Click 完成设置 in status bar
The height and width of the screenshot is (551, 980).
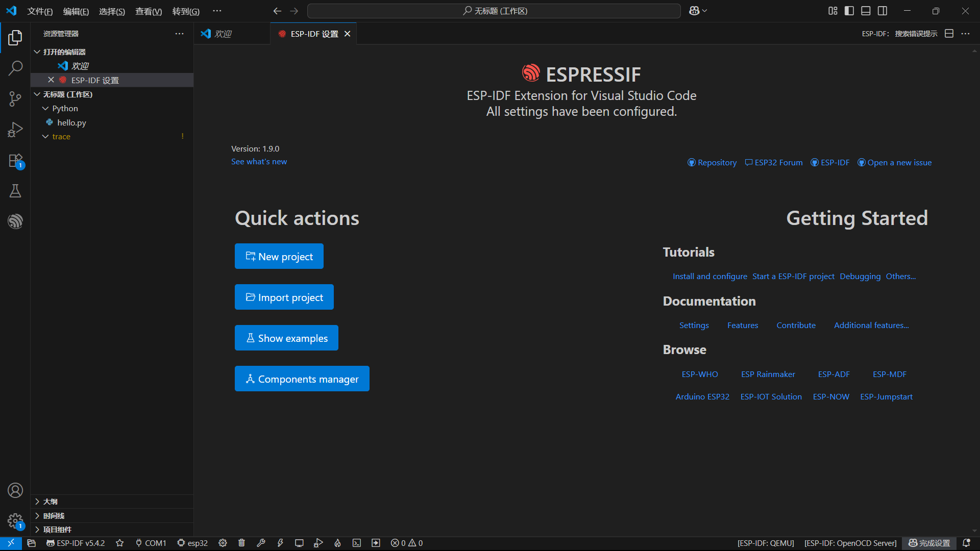(929, 543)
